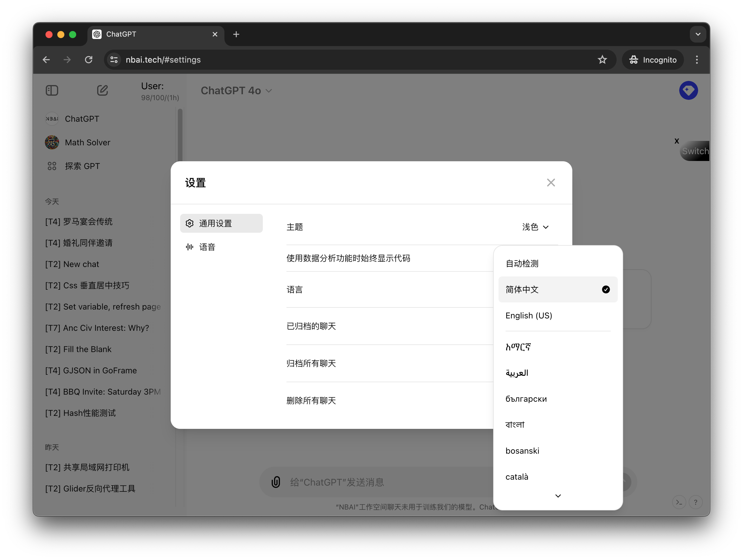The width and height of the screenshot is (743, 560).
Task: Choose bosanski language option
Action: tap(558, 450)
